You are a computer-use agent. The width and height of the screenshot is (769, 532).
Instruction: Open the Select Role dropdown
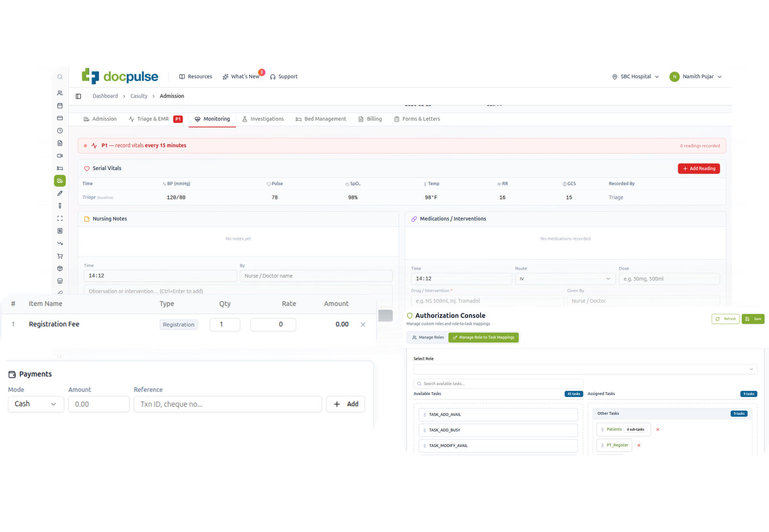click(x=585, y=369)
